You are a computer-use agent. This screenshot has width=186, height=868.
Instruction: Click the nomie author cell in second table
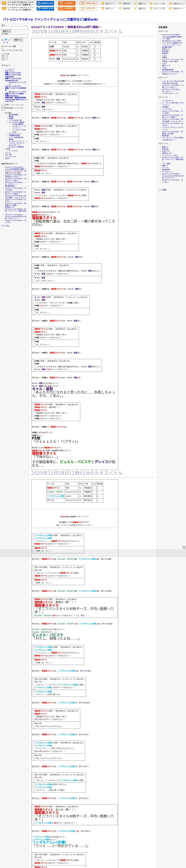pyautogui.click(x=71, y=496)
